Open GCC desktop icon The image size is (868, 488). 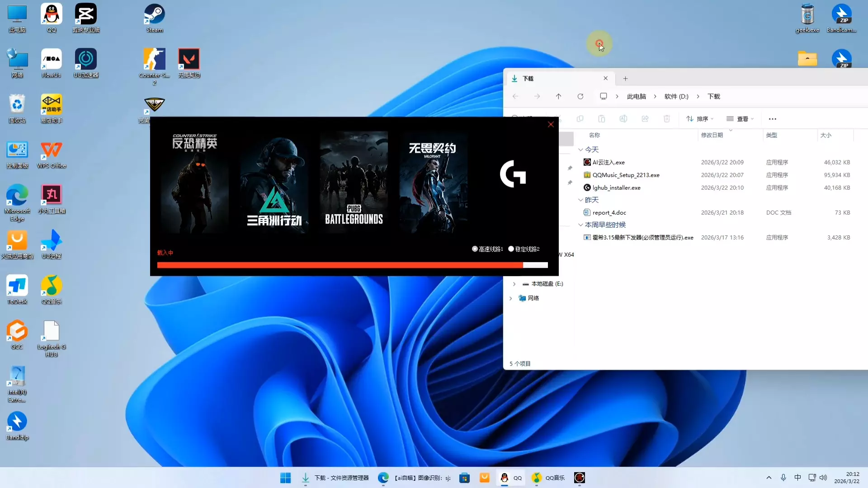pos(17,335)
